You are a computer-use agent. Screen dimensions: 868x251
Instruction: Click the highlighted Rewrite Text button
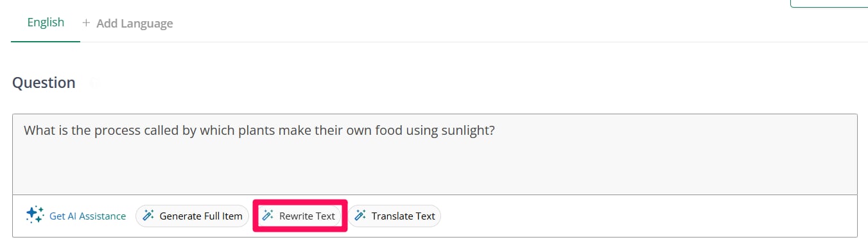300,216
